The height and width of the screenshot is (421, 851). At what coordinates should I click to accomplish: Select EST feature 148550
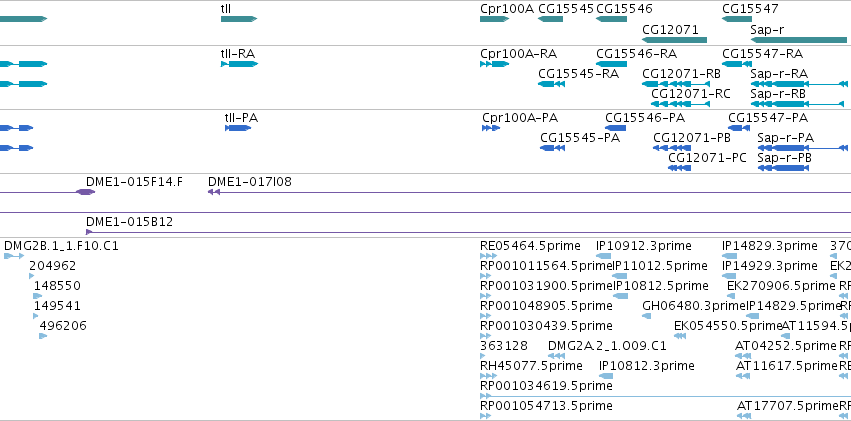click(37, 296)
